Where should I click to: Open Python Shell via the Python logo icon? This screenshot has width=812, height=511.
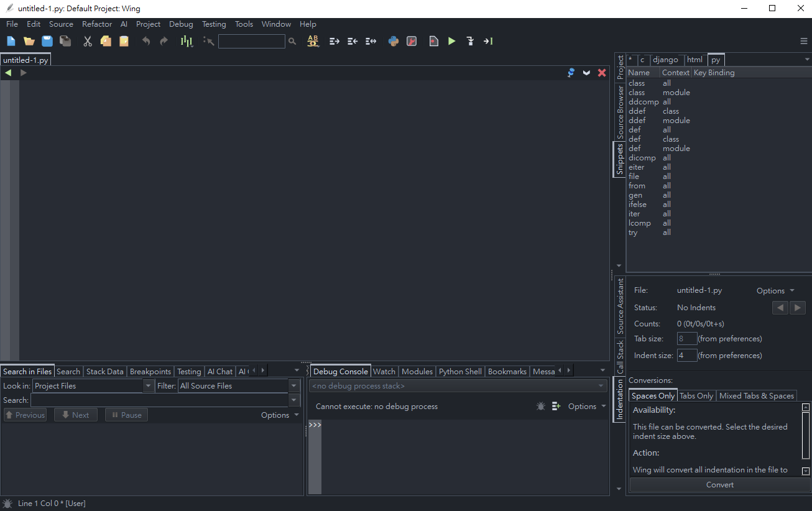pyautogui.click(x=393, y=41)
